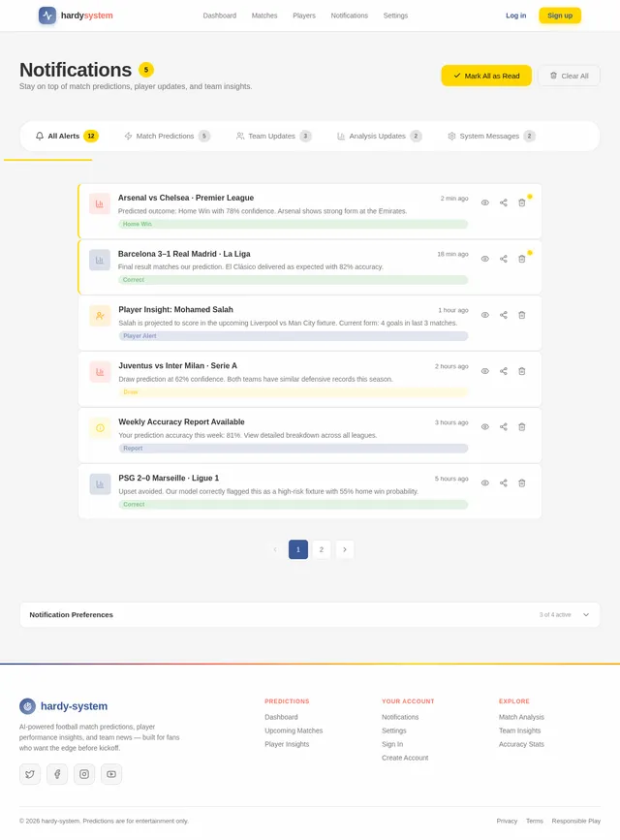Click the Twitter icon in footer
The image size is (620, 840).
pos(30,773)
